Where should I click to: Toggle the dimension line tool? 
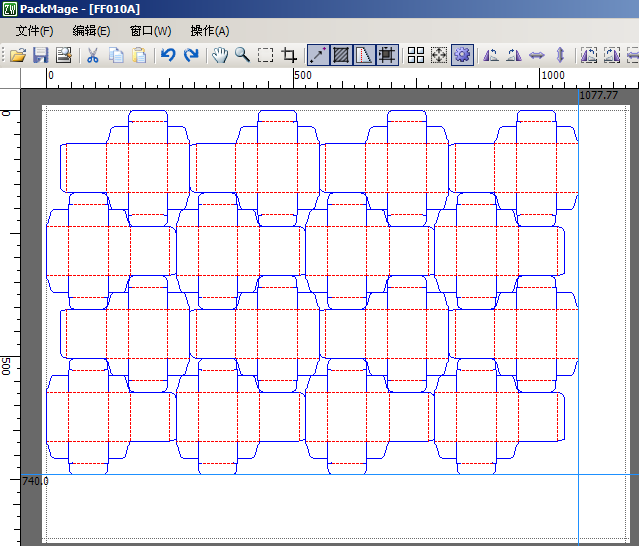click(x=318, y=55)
